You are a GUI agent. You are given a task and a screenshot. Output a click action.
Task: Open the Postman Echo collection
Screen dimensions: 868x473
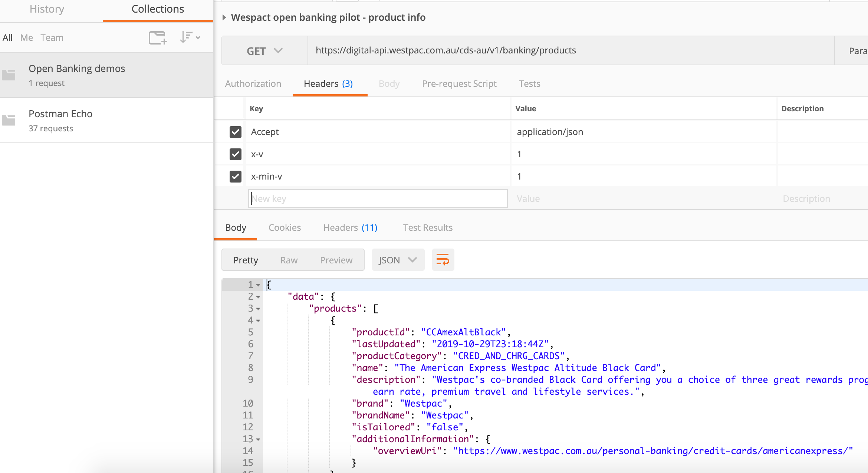(107, 120)
